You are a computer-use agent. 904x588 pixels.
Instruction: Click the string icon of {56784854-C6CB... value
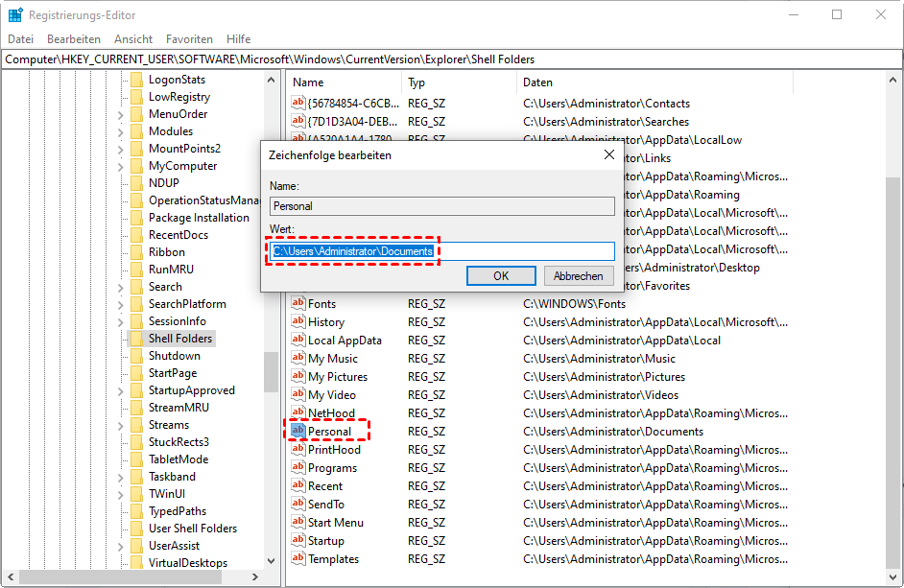298,104
